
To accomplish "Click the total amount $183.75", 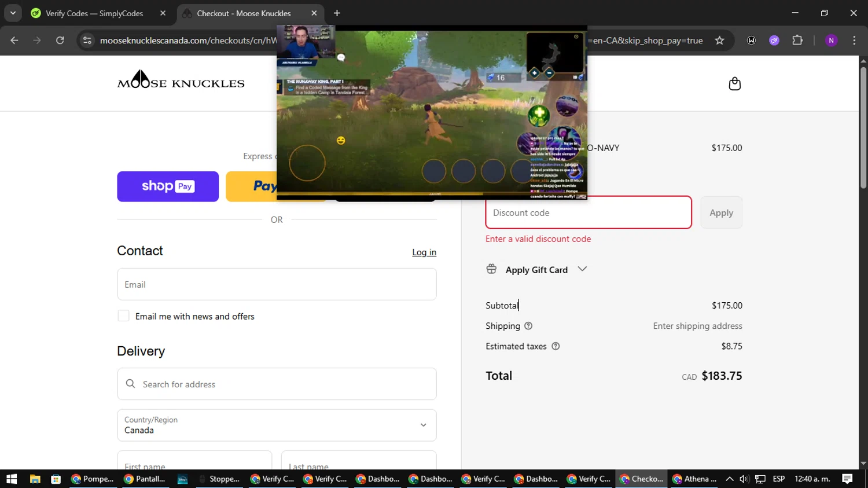I will 722,376.
